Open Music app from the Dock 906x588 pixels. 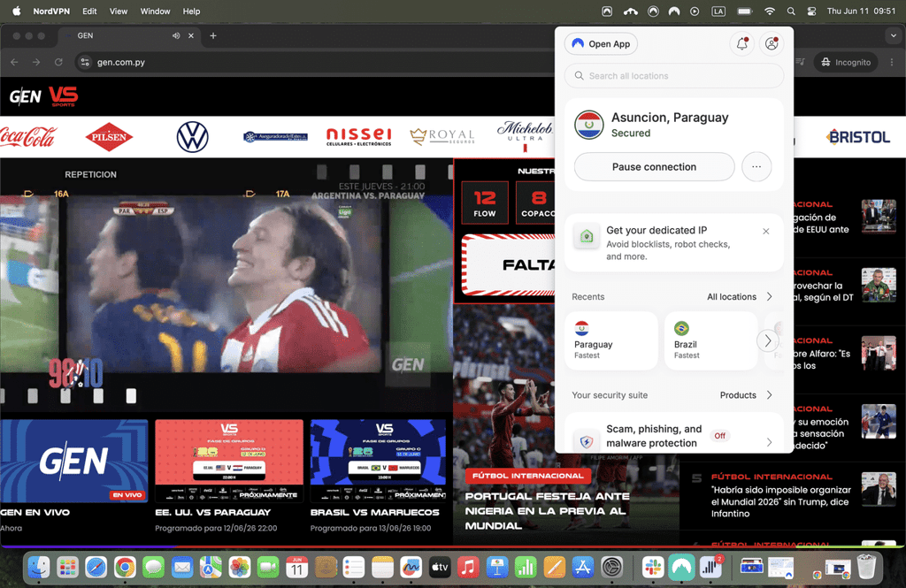(468, 568)
